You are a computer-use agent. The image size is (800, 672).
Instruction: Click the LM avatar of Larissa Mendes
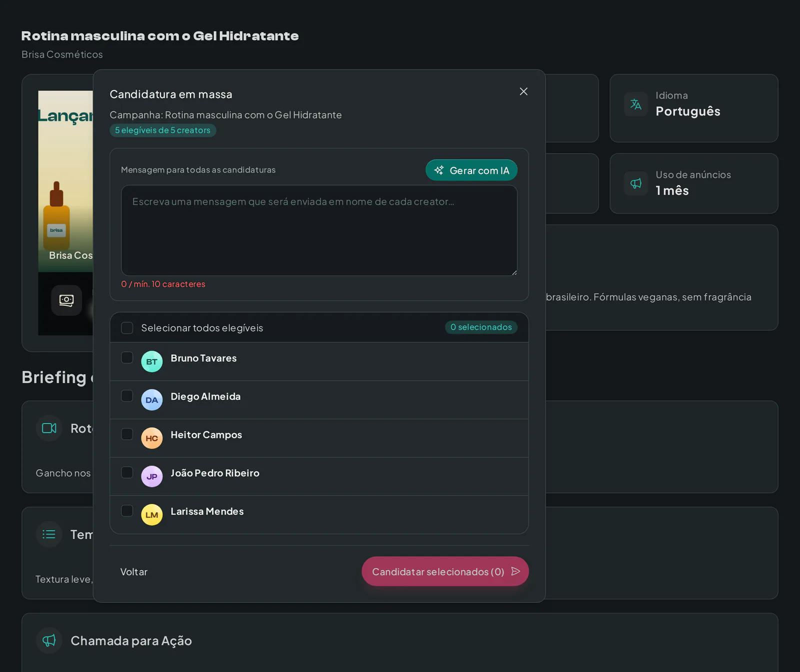(152, 515)
